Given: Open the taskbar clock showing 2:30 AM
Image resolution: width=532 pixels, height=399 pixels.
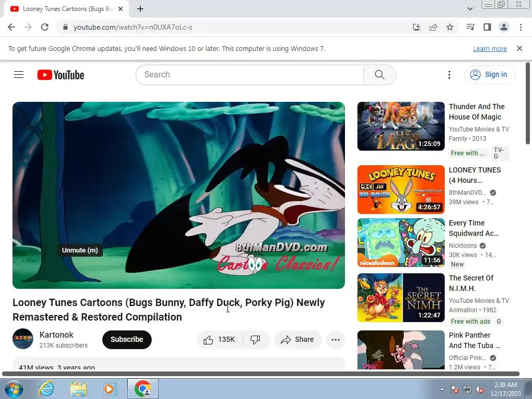Looking at the screenshot, I should [x=506, y=389].
